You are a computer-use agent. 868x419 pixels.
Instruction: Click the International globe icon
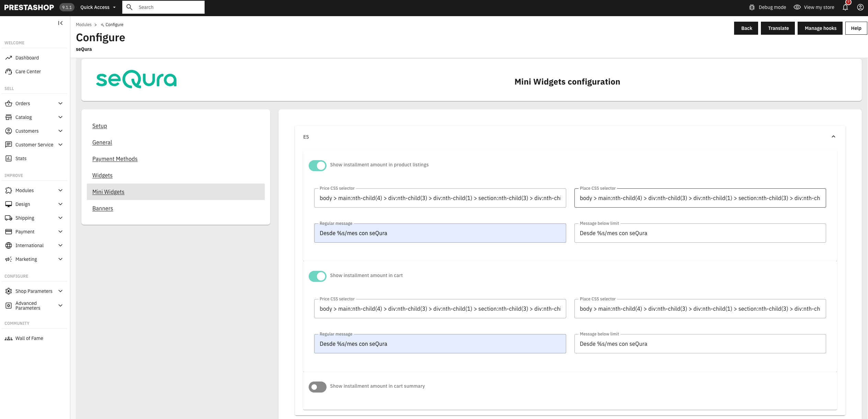9,245
